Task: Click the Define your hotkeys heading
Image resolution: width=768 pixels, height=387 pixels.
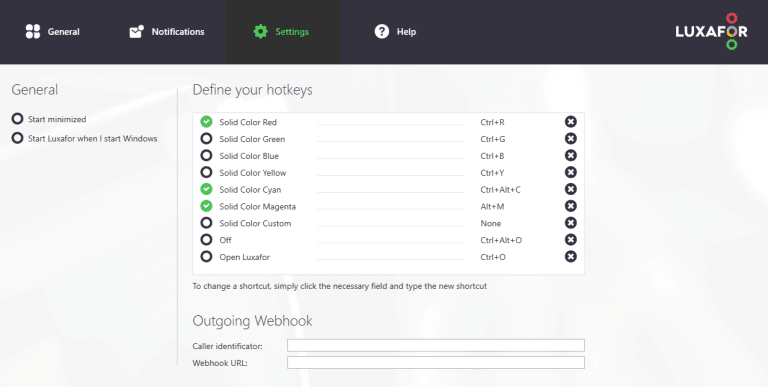Action: pyautogui.click(x=252, y=90)
